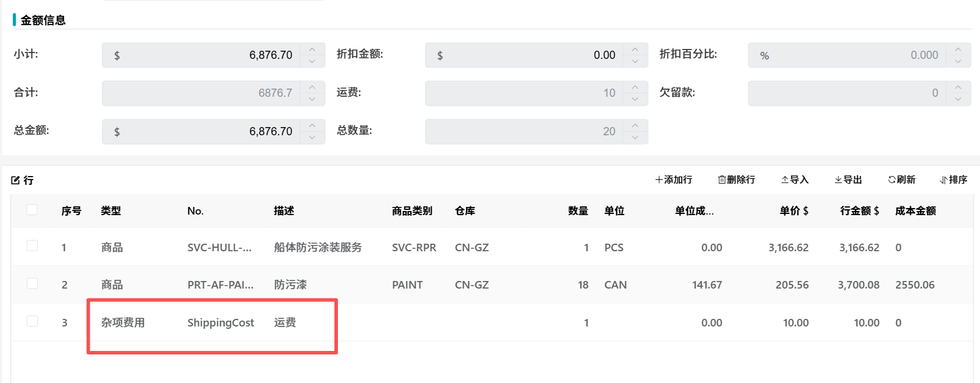Click the 单价 $ column header
The width and height of the screenshot is (980, 383).
pyautogui.click(x=794, y=211)
